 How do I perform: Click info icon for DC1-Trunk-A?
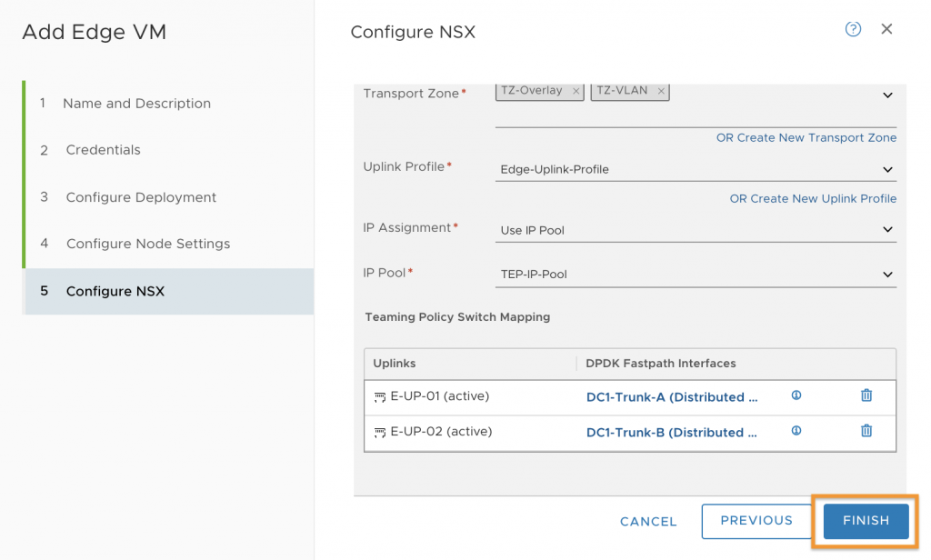tap(796, 395)
